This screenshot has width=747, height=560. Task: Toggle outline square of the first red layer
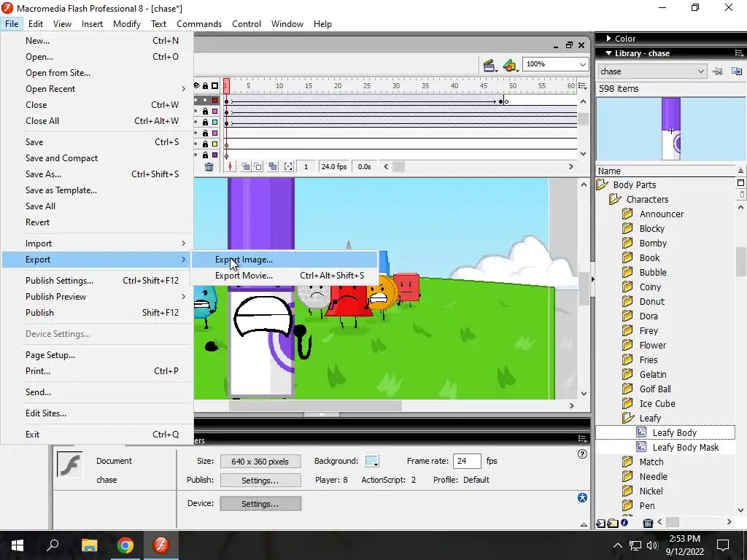(215, 101)
